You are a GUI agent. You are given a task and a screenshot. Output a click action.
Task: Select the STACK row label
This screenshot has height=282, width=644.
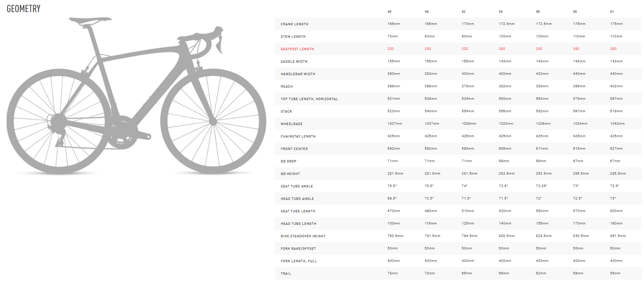286,112
